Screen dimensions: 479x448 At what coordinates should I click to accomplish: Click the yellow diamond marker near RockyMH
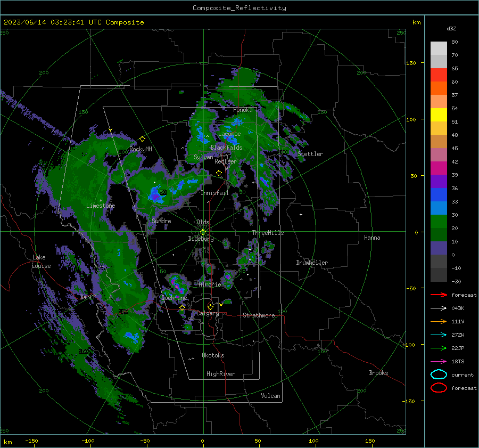142,139
